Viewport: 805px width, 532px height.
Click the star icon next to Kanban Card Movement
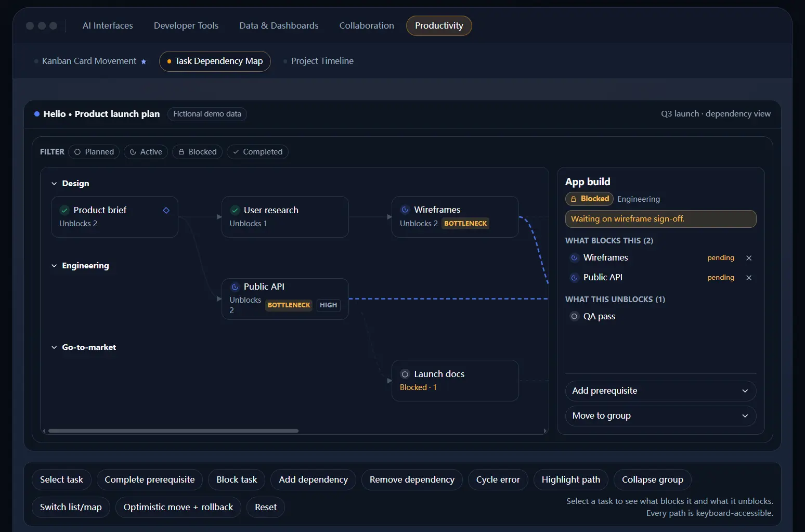click(x=144, y=61)
